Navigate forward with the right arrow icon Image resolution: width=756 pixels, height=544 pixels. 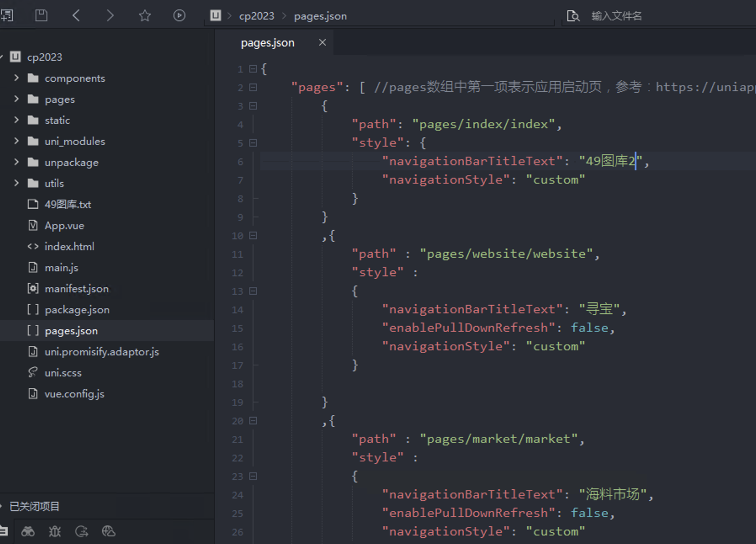(x=110, y=16)
